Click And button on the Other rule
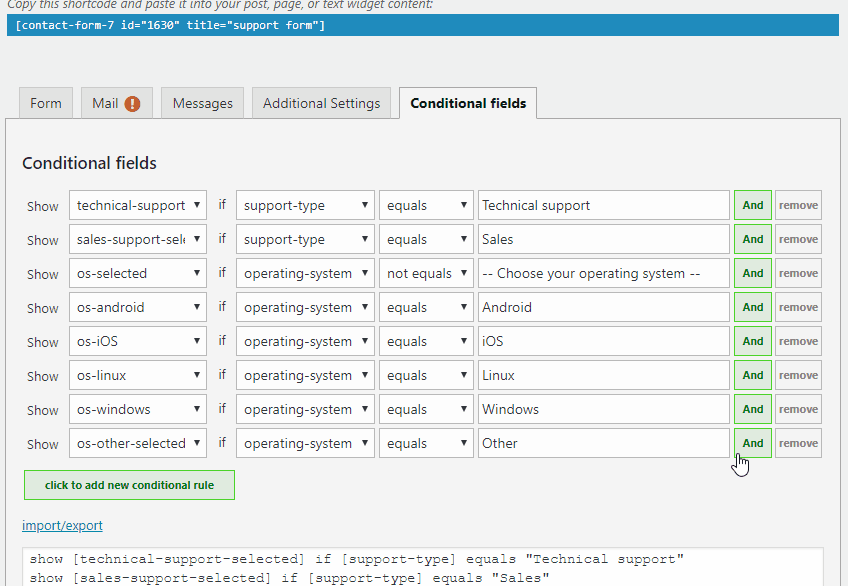This screenshot has width=848, height=586. coord(753,443)
